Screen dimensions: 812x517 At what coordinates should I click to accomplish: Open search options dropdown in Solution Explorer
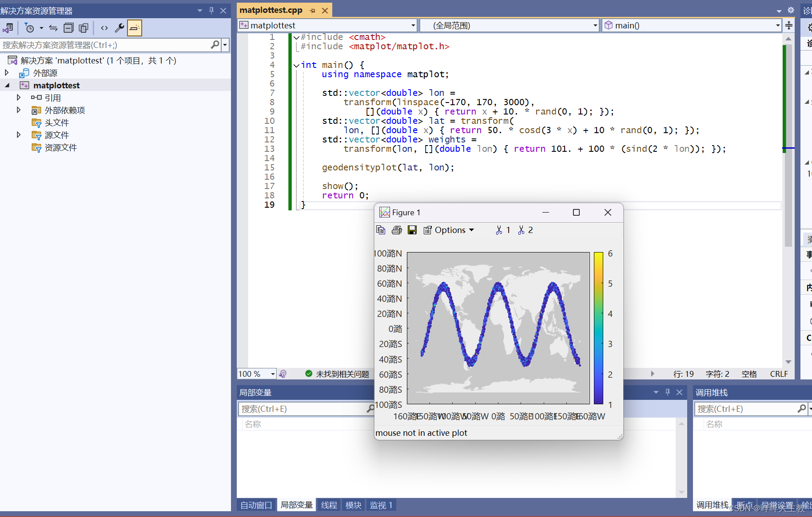click(x=225, y=44)
